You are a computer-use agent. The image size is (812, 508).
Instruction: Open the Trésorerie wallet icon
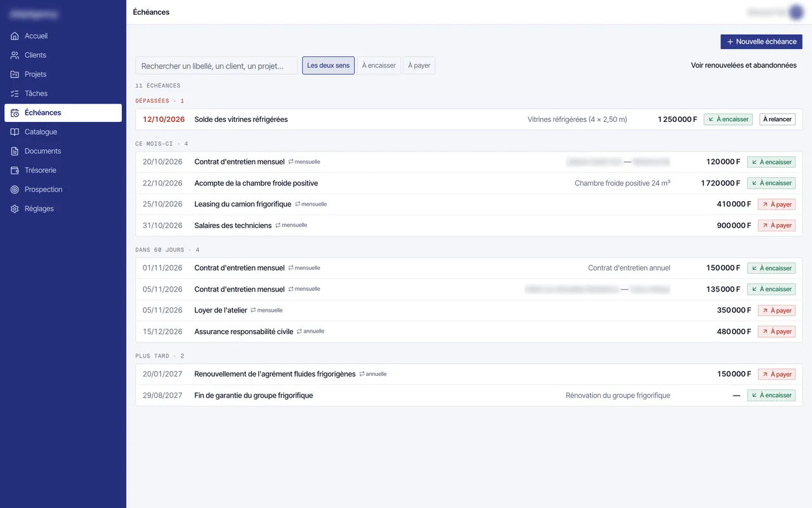click(x=15, y=170)
